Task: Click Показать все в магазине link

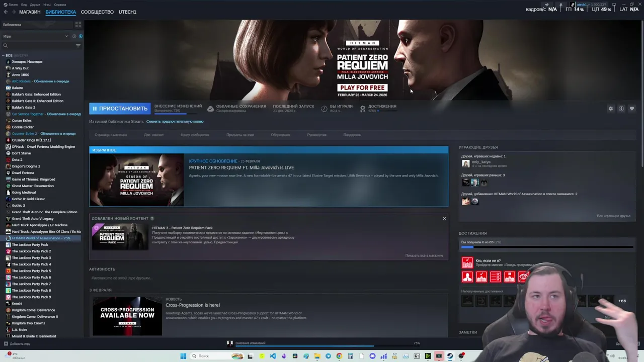Action: (424, 255)
